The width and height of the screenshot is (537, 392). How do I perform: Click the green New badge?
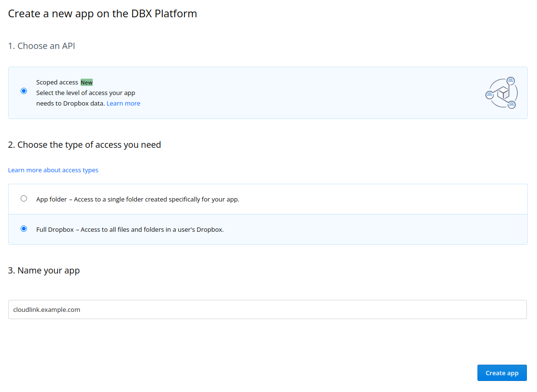coord(86,83)
